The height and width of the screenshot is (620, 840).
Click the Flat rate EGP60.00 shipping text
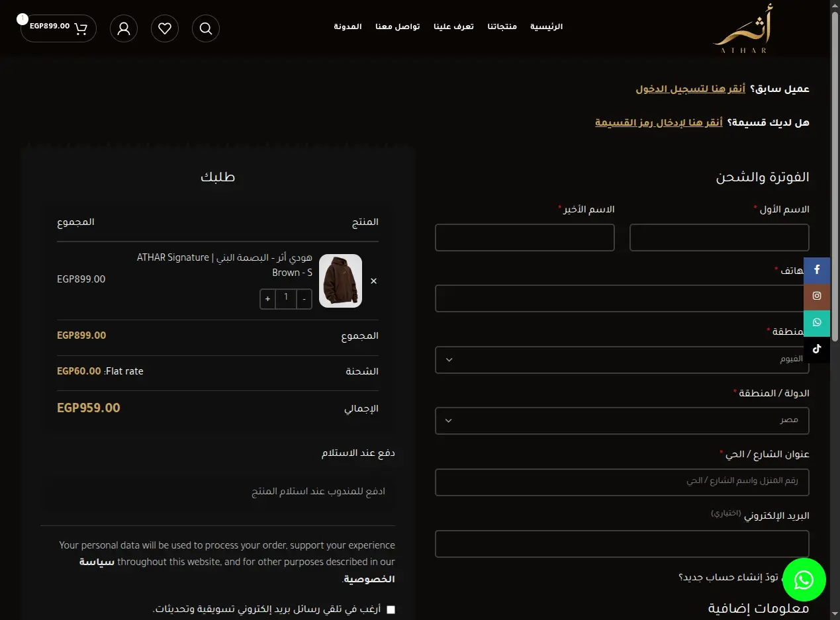click(100, 371)
